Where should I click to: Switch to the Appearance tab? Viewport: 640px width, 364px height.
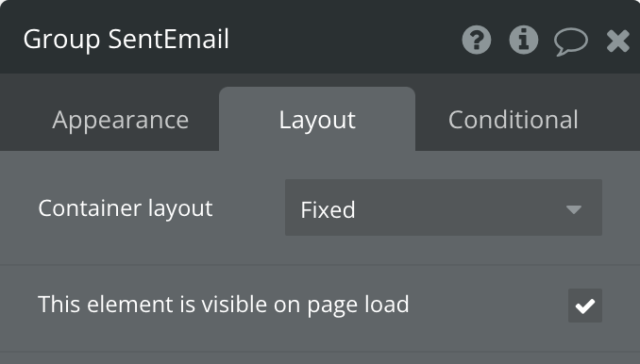click(121, 120)
